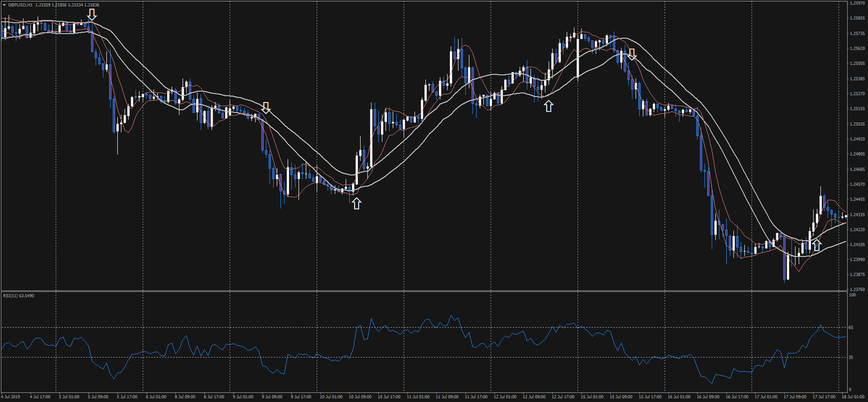Click the up arrow signal on 10 Jul
The image size is (868, 402).
tap(356, 203)
